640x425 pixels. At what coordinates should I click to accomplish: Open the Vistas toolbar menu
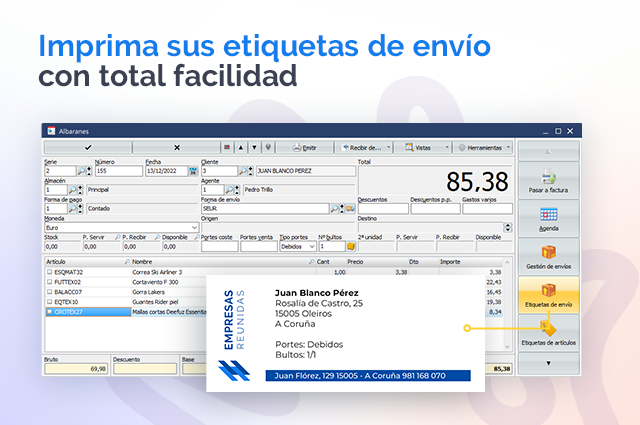coord(422,147)
